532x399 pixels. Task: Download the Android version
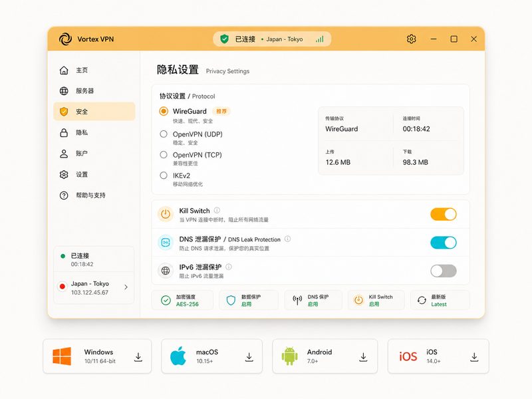pos(363,356)
